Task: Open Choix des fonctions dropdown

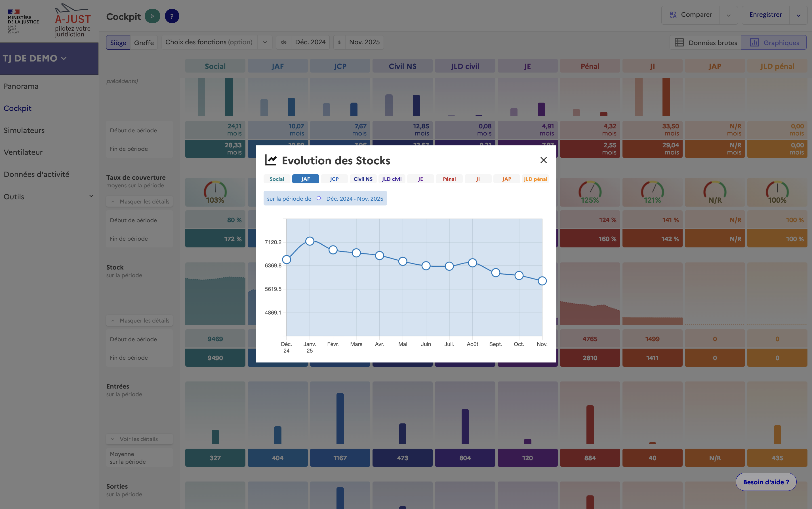Action: point(216,43)
